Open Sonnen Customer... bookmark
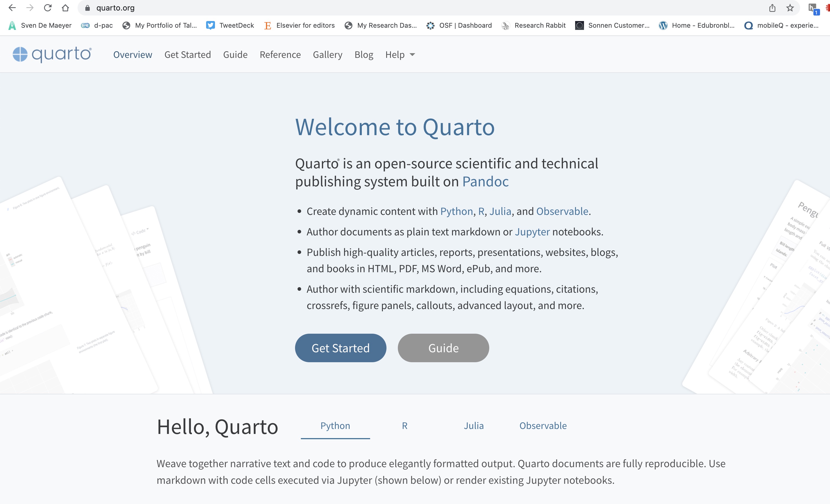830x504 pixels. coord(613,25)
